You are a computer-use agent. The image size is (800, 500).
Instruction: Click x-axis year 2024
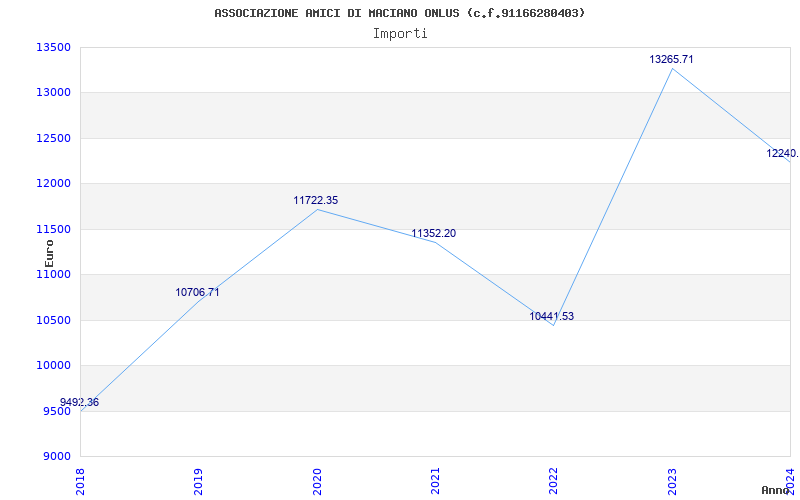pyautogui.click(x=790, y=481)
